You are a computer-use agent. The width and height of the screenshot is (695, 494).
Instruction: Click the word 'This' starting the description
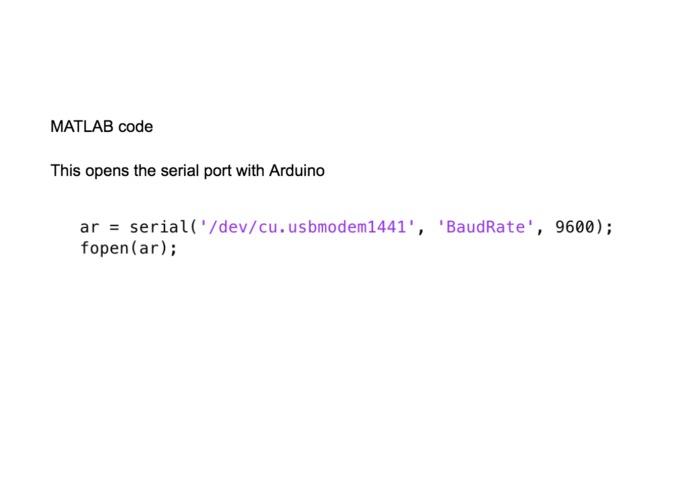66,171
